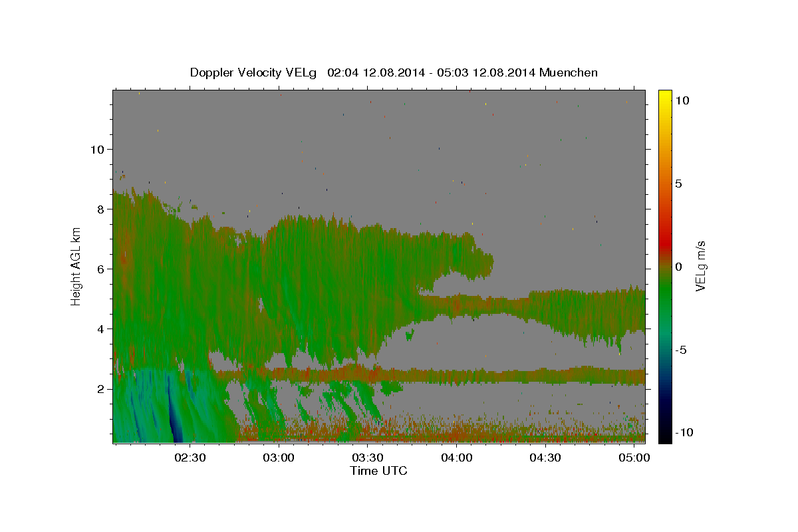Click the 'Time UTC' x-axis label
Screen dimensions: 798x532
click(378, 471)
